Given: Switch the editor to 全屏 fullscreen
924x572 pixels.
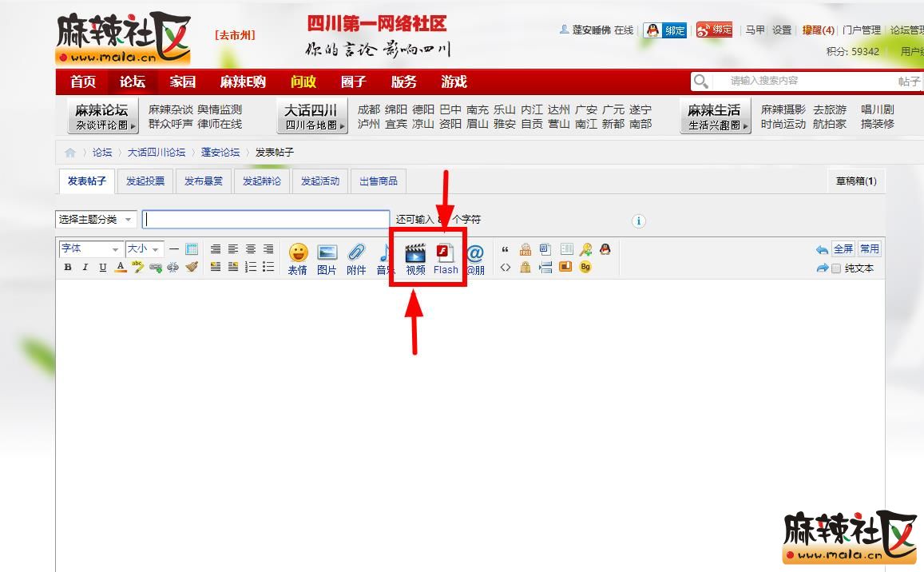Looking at the screenshot, I should coord(843,248).
